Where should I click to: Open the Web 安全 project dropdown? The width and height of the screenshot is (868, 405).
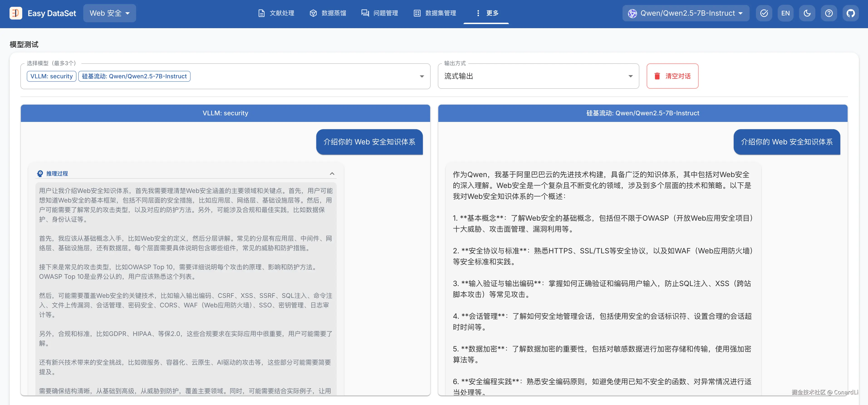coord(109,13)
